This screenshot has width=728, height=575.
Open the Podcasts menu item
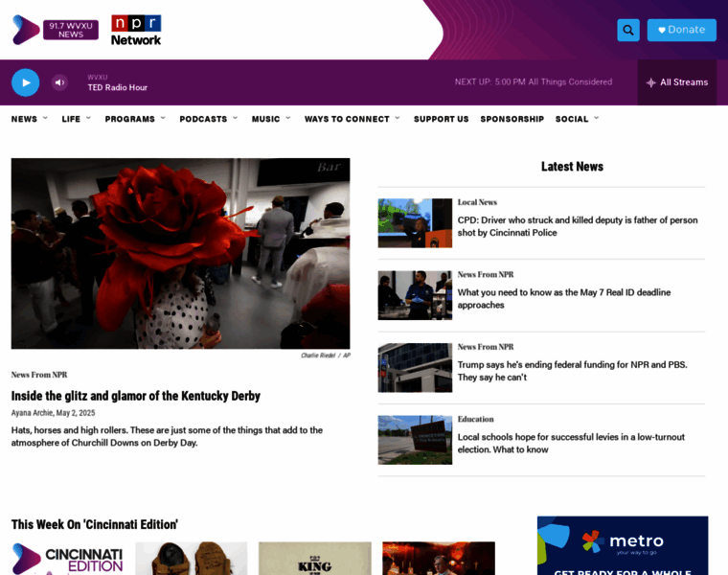click(x=203, y=120)
